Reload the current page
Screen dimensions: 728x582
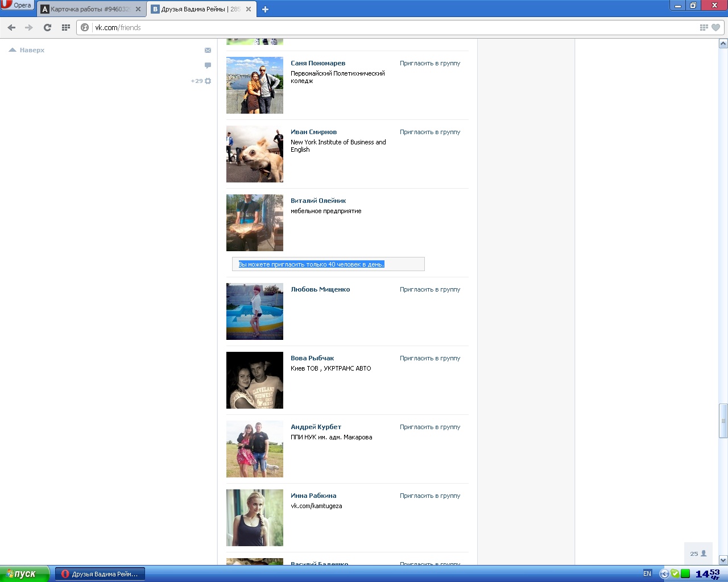coord(48,27)
